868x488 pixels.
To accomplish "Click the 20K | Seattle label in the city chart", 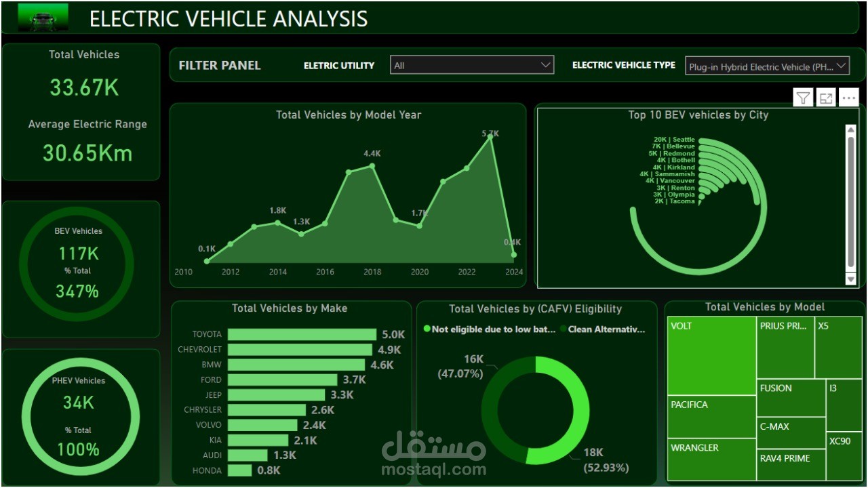I will [674, 140].
